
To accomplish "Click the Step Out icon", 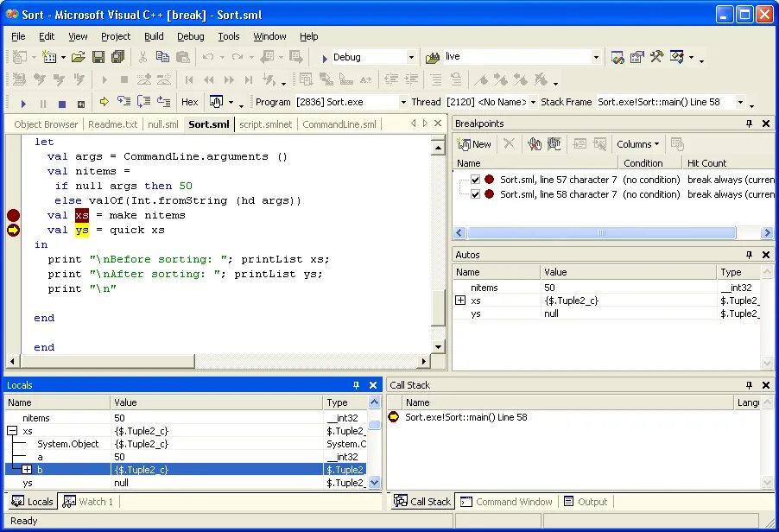I will coord(163,102).
